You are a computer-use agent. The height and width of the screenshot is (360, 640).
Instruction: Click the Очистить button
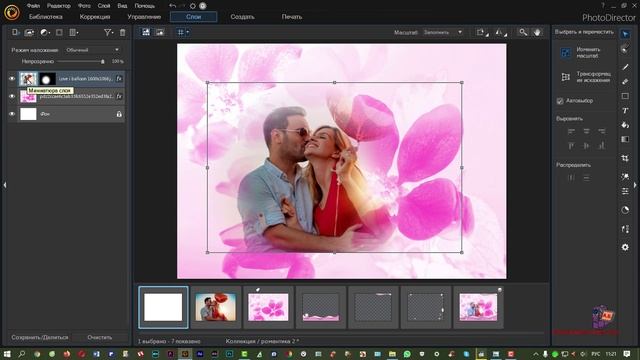pyautogui.click(x=100, y=337)
